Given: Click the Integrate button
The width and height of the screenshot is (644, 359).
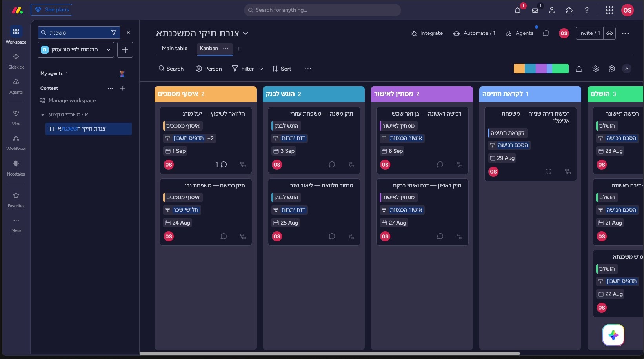Looking at the screenshot, I should click(427, 33).
